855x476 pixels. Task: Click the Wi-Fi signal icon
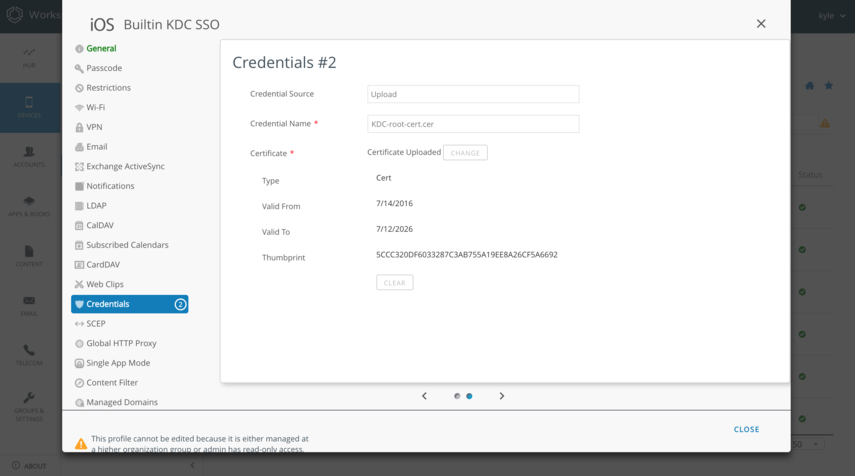[79, 108]
